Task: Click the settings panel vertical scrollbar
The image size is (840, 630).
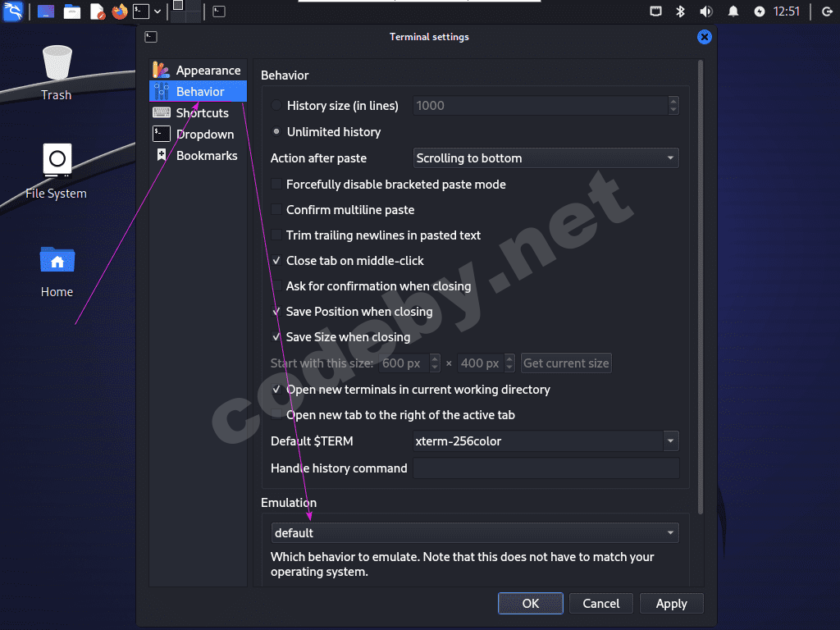Action: [701, 286]
